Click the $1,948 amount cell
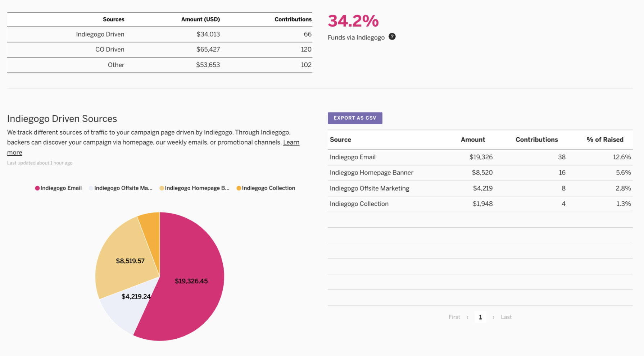Screen dimensions: 644x356 pos(482,204)
